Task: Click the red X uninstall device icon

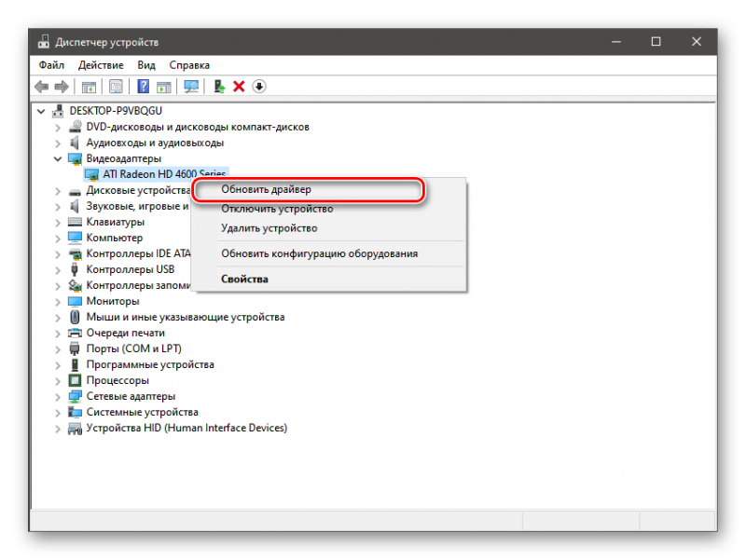Action: pos(239,87)
